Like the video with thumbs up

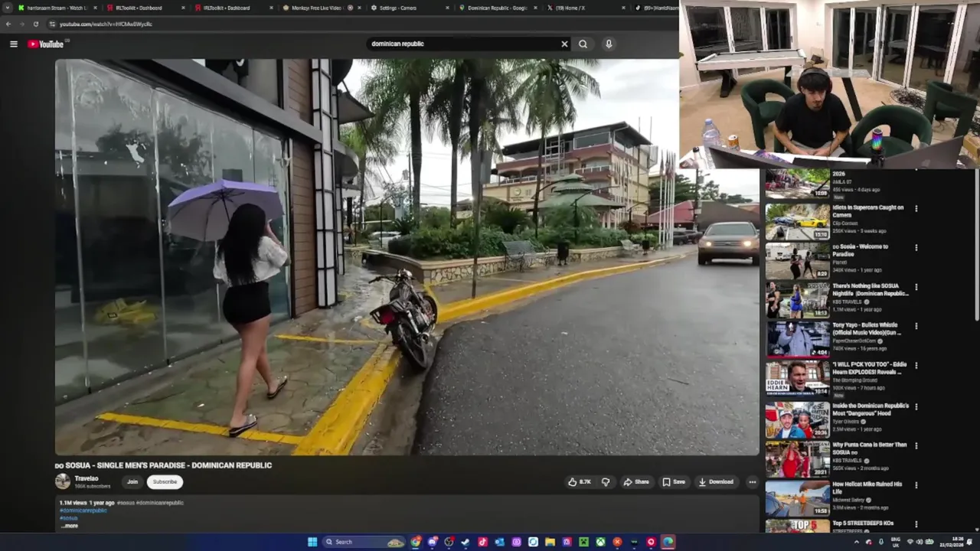(x=580, y=482)
